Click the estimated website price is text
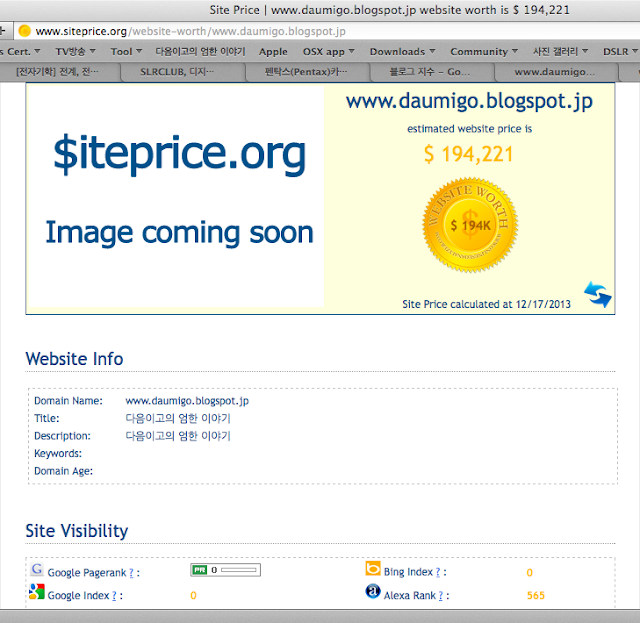The width and height of the screenshot is (640, 623). click(469, 129)
